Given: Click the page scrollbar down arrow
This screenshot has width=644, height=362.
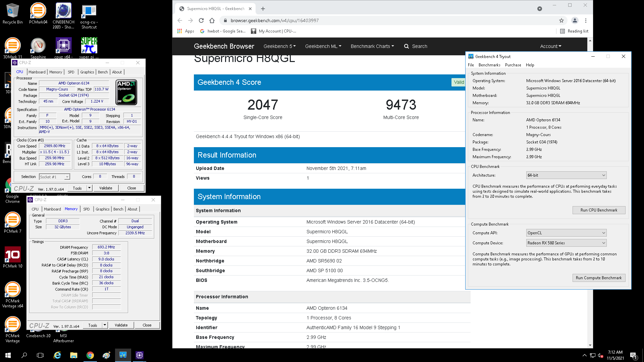Looking at the screenshot, I should coord(590,345).
